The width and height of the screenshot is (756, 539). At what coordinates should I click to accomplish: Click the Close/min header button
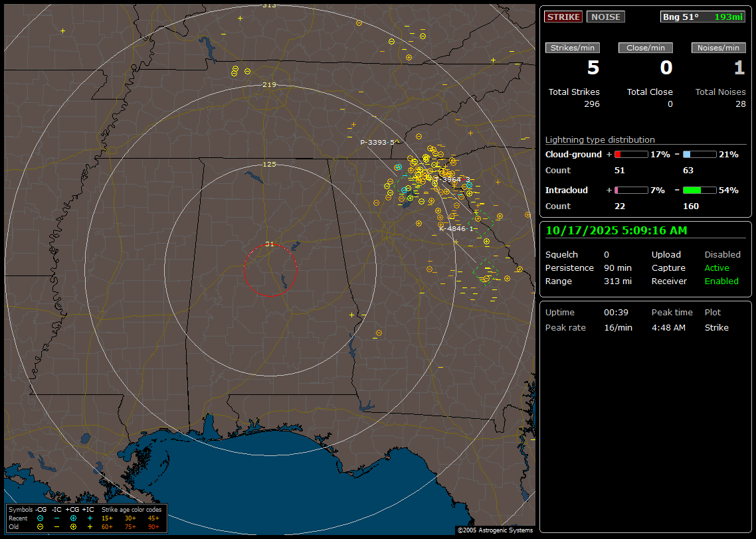click(x=646, y=48)
